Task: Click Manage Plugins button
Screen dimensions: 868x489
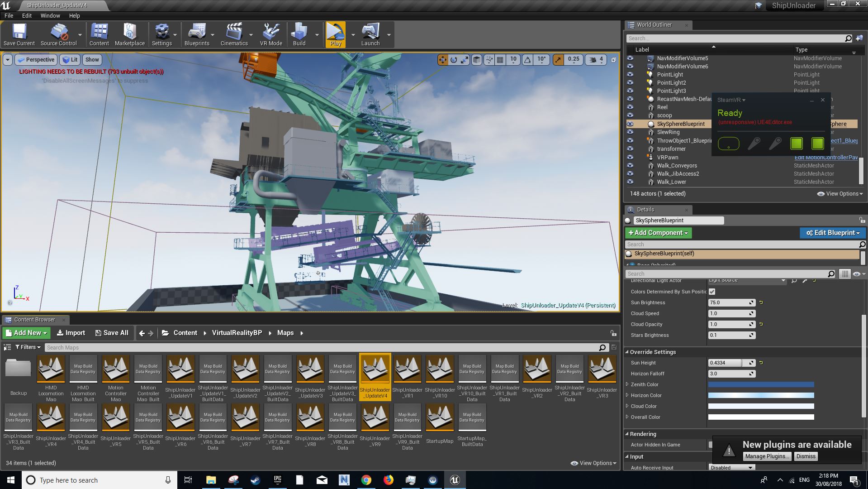Action: tap(767, 456)
